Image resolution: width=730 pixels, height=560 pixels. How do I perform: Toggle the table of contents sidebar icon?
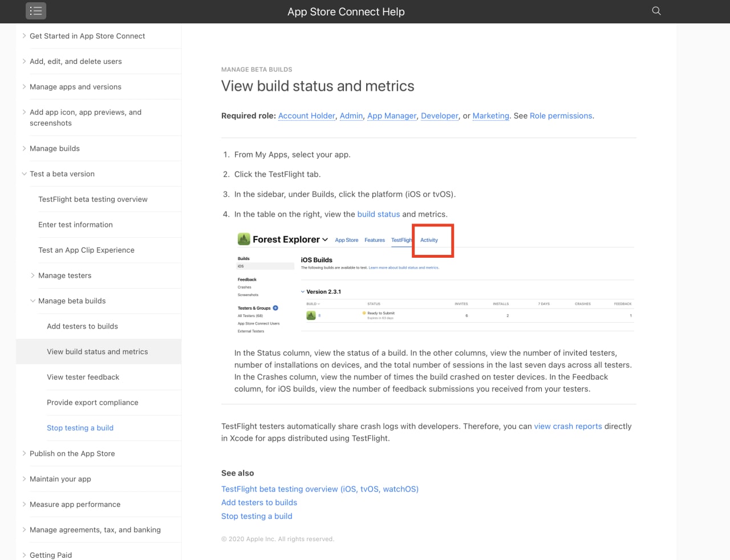(36, 11)
